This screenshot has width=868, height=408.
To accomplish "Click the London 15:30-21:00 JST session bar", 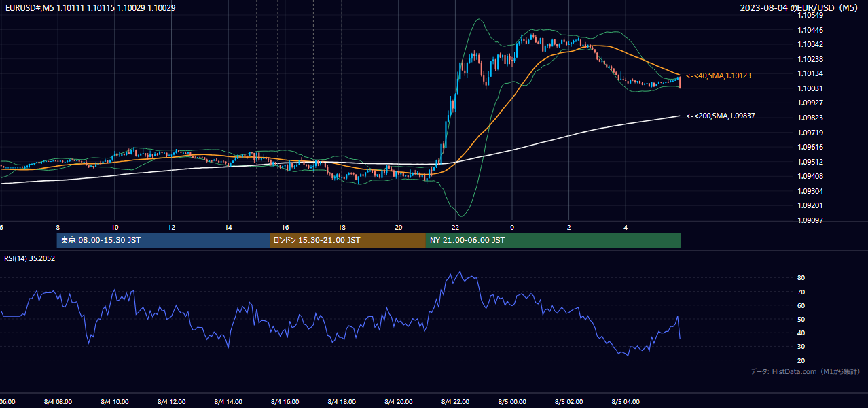I will pyautogui.click(x=348, y=240).
